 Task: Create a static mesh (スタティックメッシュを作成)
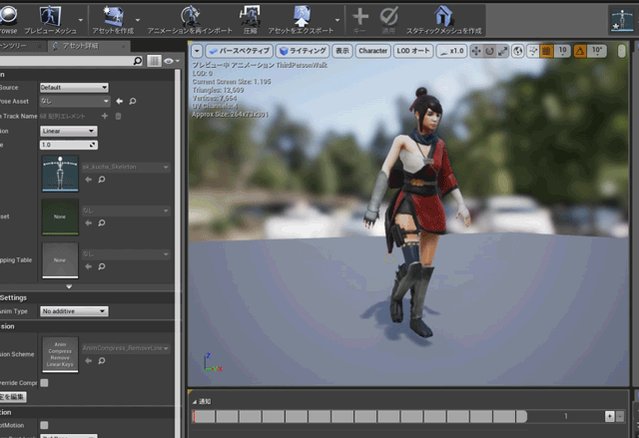[x=444, y=19]
